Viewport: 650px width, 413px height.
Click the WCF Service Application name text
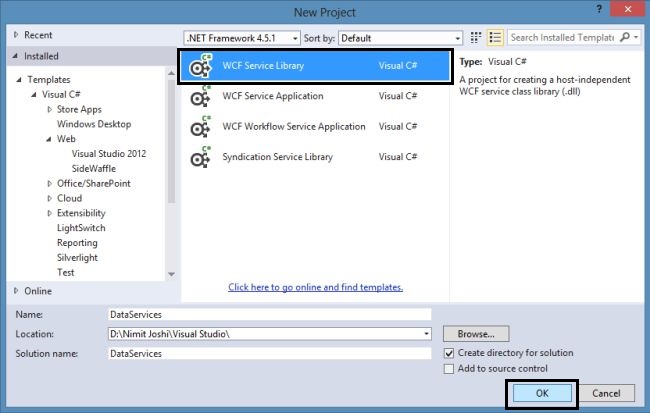point(273,96)
